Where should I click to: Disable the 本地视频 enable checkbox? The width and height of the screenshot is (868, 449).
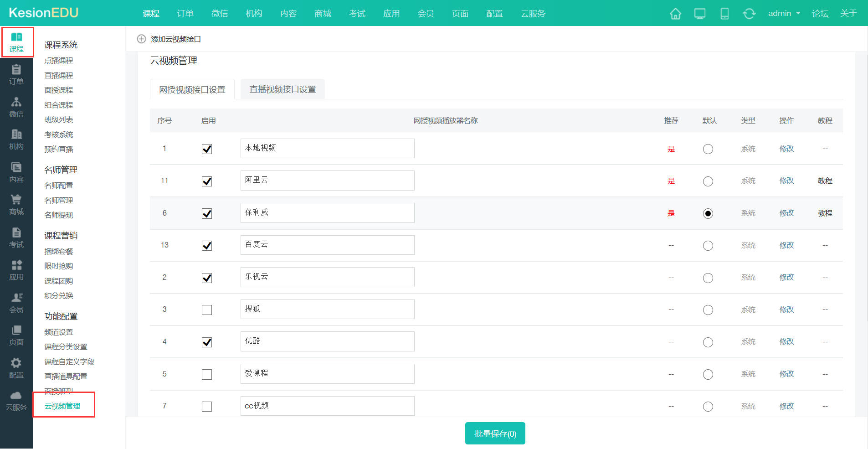[207, 149]
